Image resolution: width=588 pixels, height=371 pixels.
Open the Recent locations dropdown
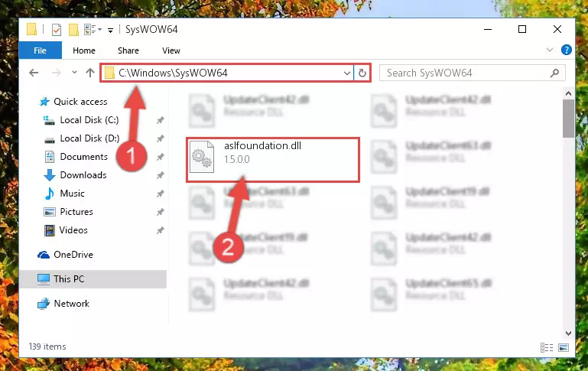tap(74, 73)
